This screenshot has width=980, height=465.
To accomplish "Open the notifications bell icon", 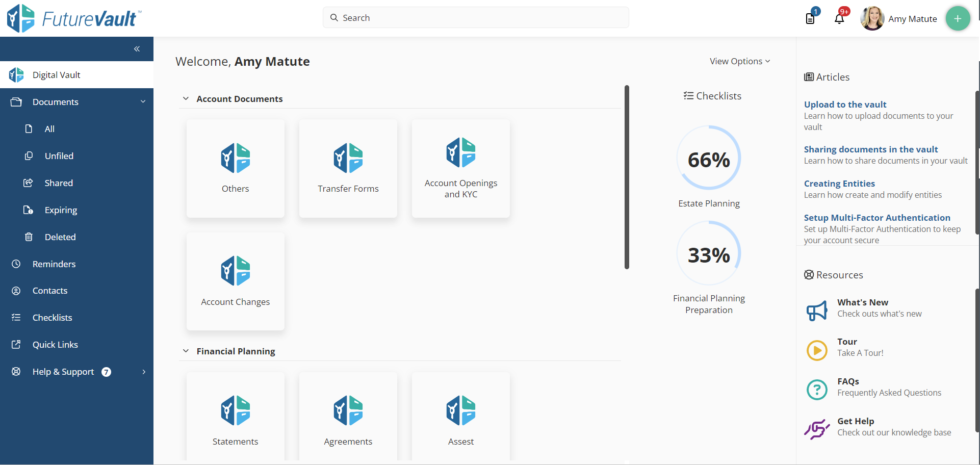I will point(839,19).
